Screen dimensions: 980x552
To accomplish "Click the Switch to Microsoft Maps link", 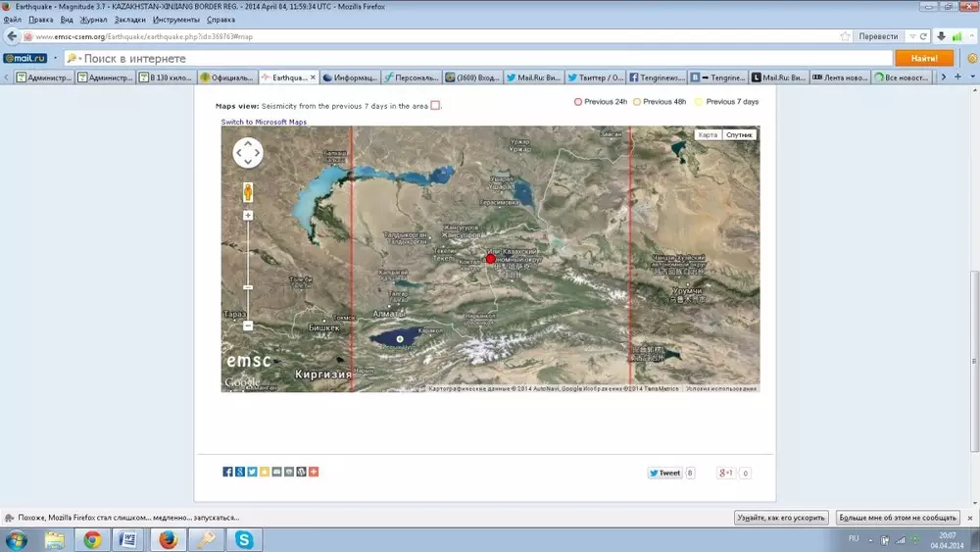I will coord(264,123).
